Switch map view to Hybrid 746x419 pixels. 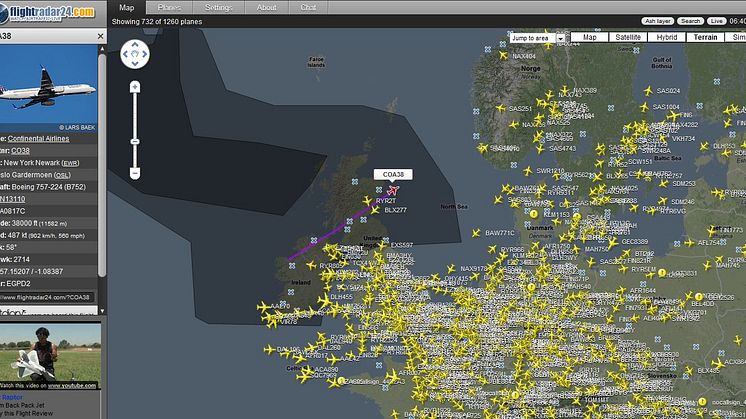pos(666,37)
